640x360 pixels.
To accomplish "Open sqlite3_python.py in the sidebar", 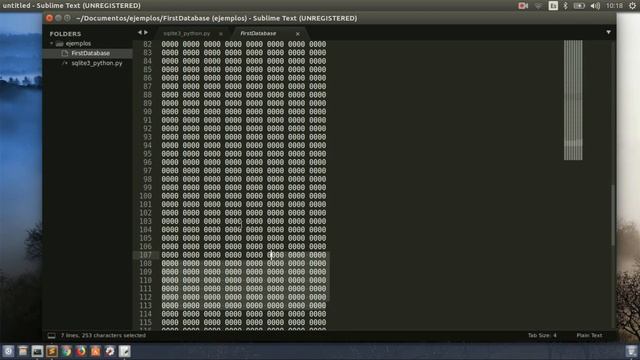I will pos(96,63).
